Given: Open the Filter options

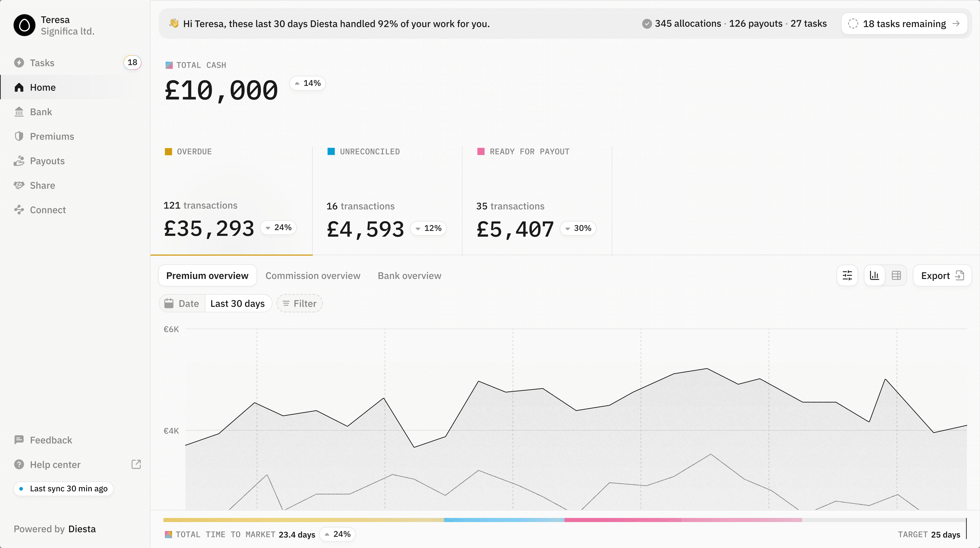Looking at the screenshot, I should pyautogui.click(x=300, y=303).
